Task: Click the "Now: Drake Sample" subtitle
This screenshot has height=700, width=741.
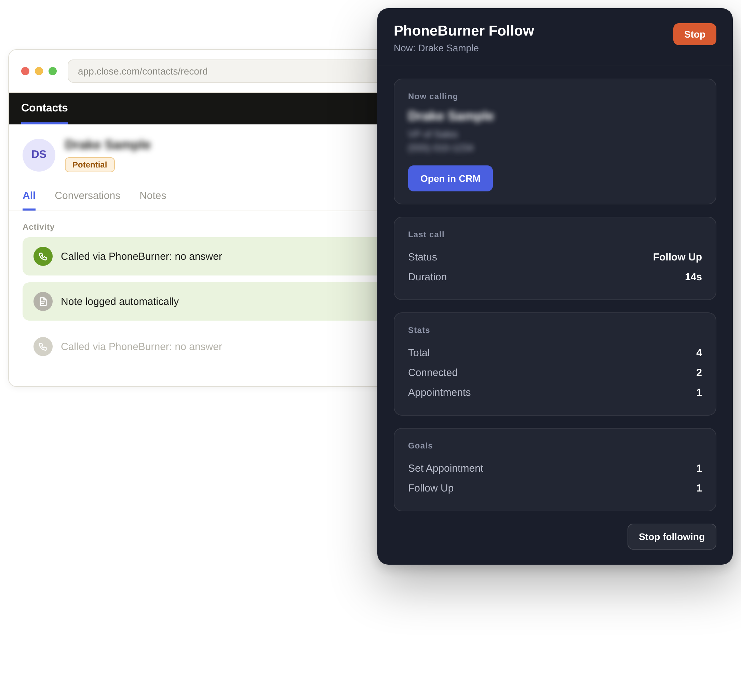Action: [436, 48]
